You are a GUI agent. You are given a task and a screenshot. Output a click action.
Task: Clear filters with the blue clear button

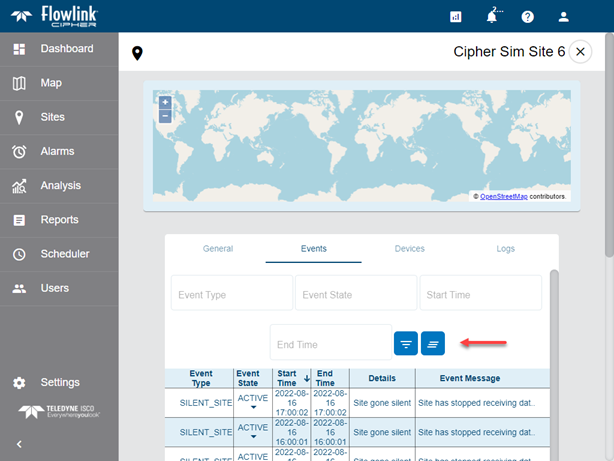pos(433,343)
